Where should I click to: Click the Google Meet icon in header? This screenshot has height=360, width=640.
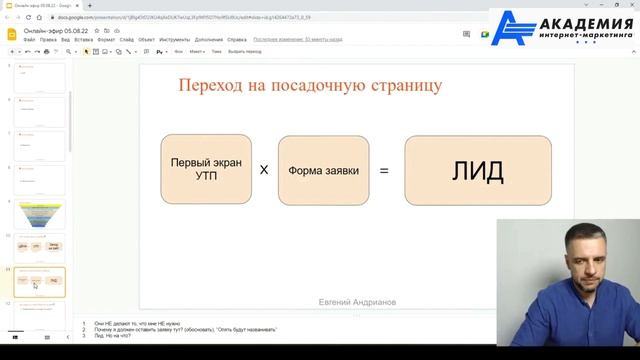click(484, 34)
